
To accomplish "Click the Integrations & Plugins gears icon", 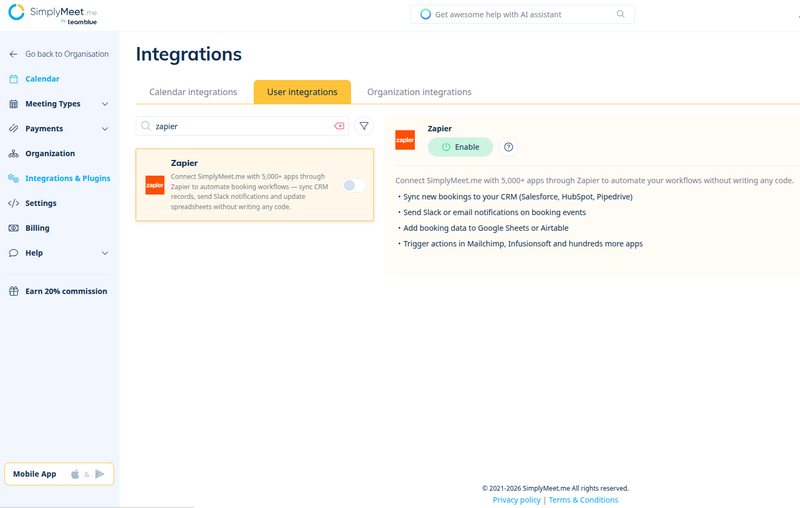I will (13, 178).
